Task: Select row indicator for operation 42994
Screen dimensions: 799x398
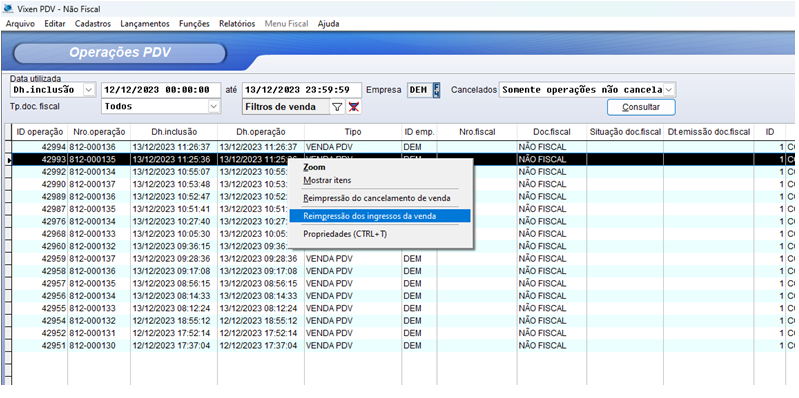Action: tap(8, 147)
